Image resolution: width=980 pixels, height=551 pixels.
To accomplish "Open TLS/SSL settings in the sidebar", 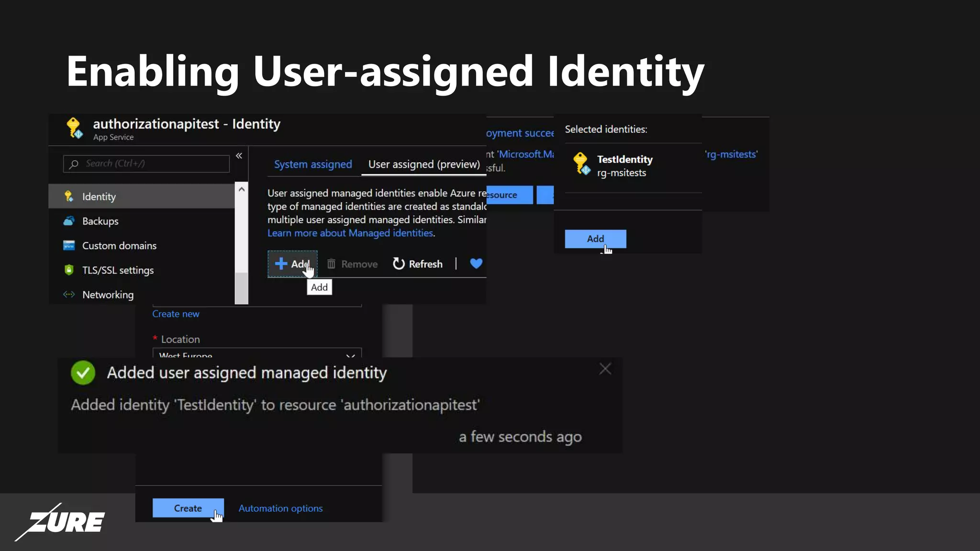I will tap(142, 270).
